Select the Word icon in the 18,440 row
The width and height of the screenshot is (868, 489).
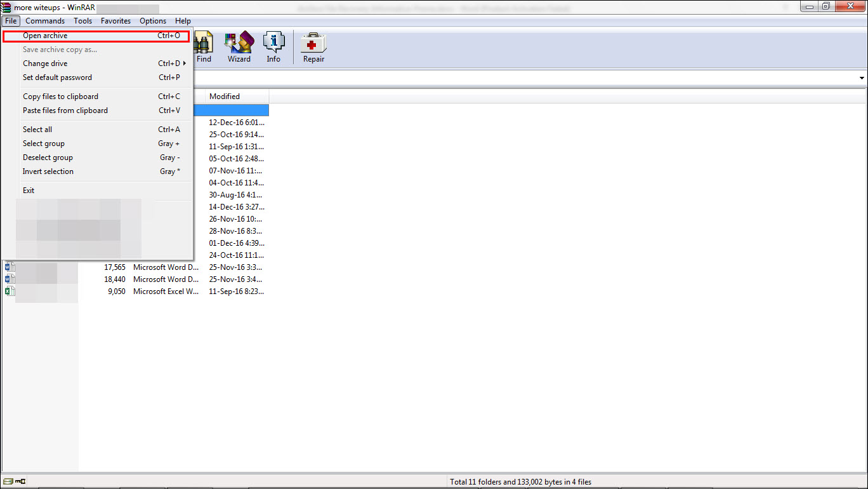tap(10, 279)
